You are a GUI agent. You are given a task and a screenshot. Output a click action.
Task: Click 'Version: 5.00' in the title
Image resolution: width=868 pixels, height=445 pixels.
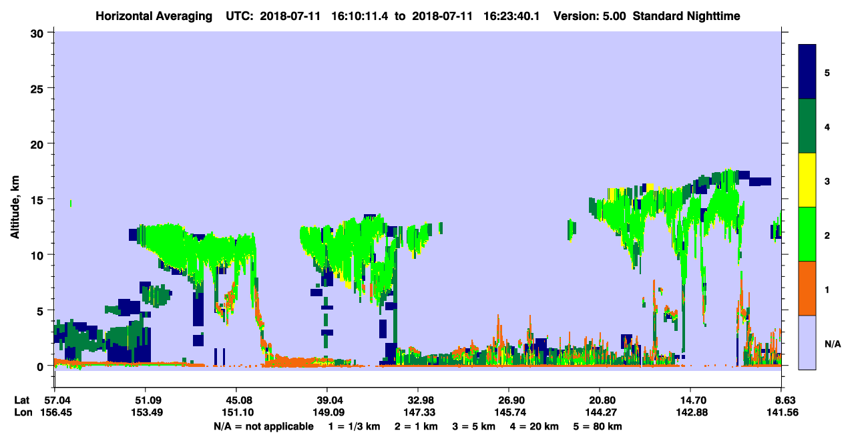(x=590, y=15)
